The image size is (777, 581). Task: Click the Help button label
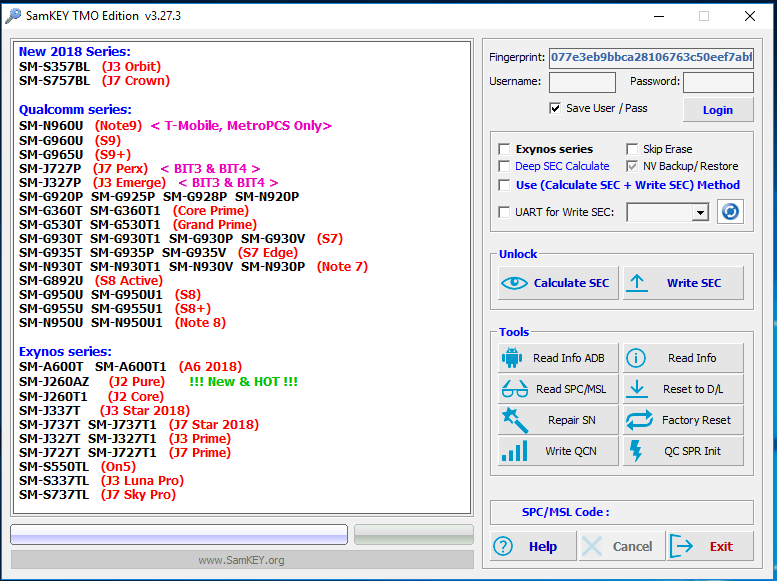[543, 546]
